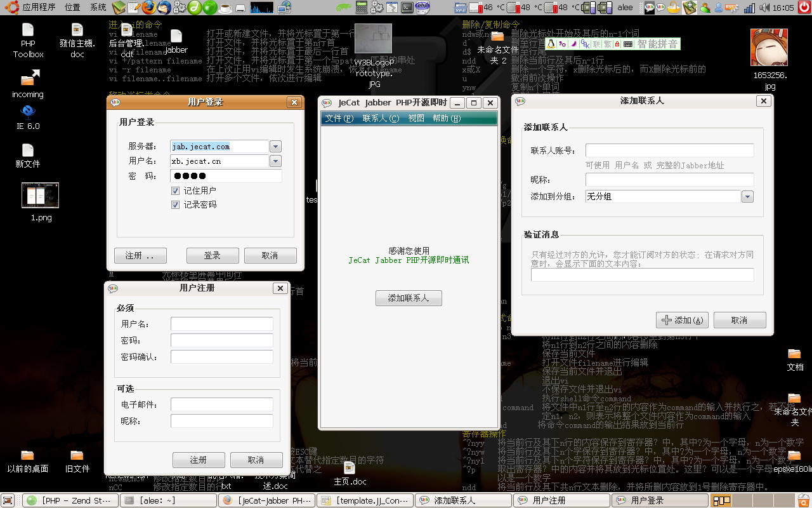Focus the 电子邮件 input field
This screenshot has width=812, height=508.
tap(222, 404)
